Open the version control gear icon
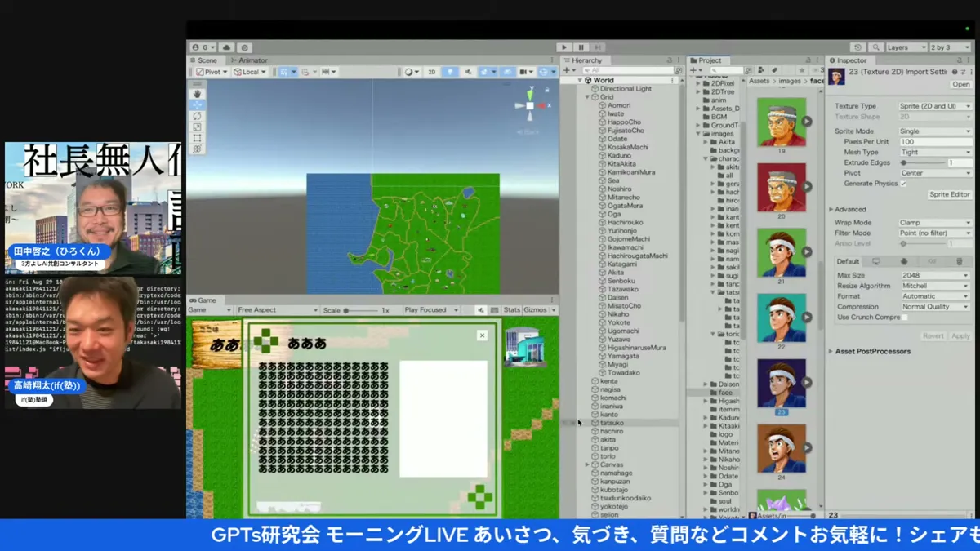The height and width of the screenshot is (551, 980). pos(244,48)
